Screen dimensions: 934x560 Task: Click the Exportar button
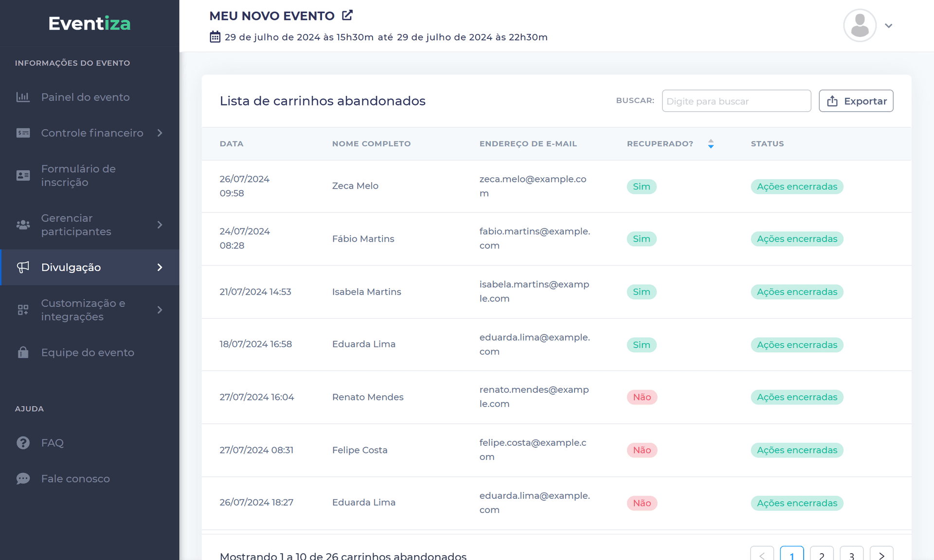[x=856, y=101]
